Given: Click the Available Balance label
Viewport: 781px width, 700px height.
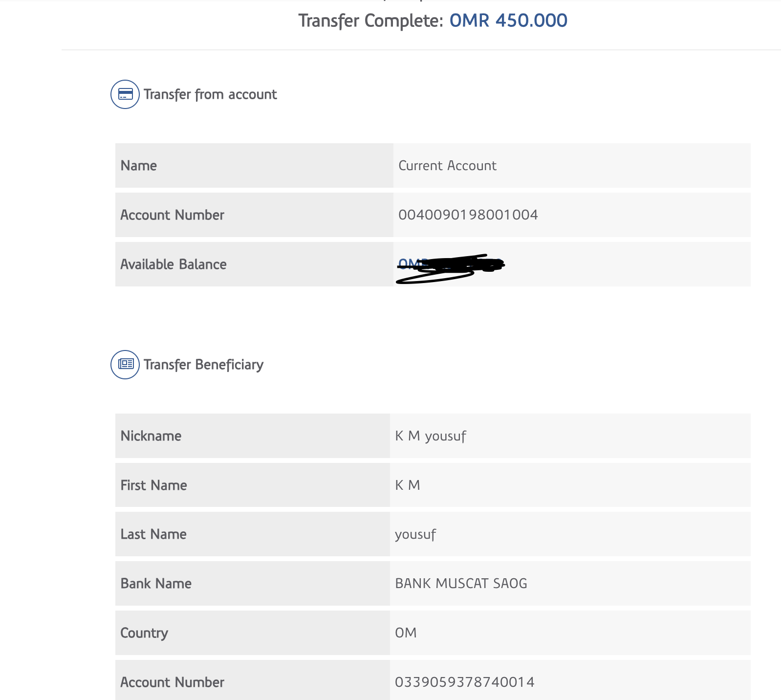Looking at the screenshot, I should coord(174,264).
